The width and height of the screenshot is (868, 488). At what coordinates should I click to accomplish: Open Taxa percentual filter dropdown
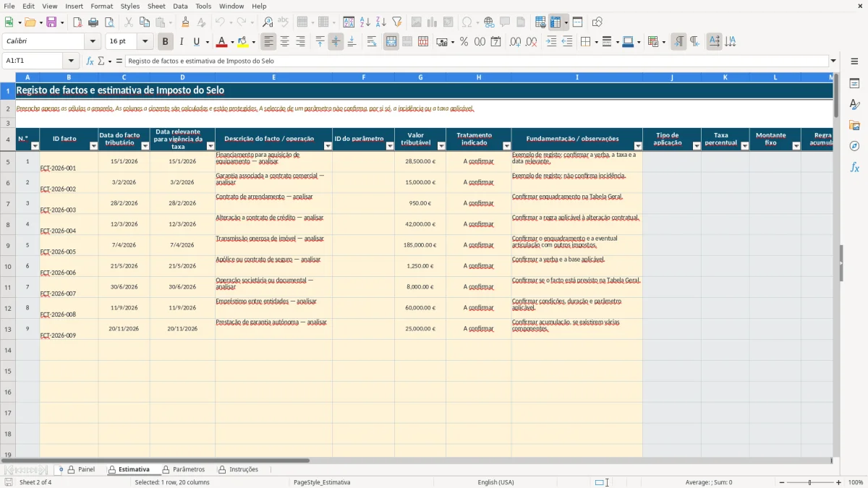point(744,146)
